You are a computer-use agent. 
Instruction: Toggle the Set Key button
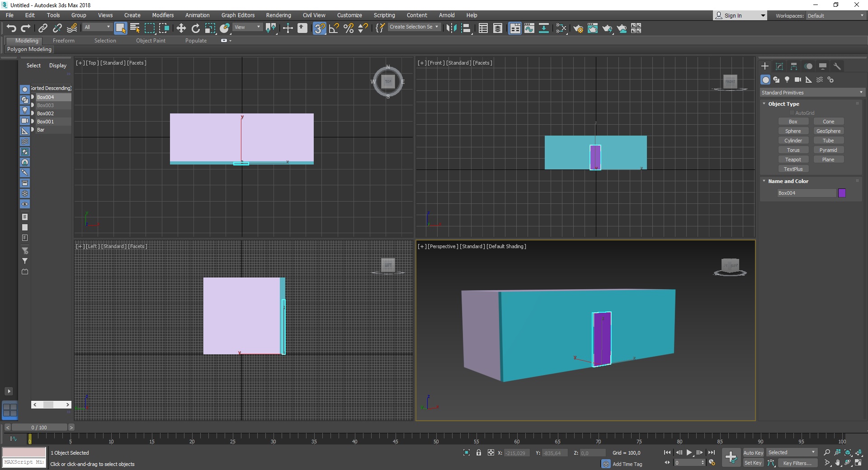pos(753,463)
